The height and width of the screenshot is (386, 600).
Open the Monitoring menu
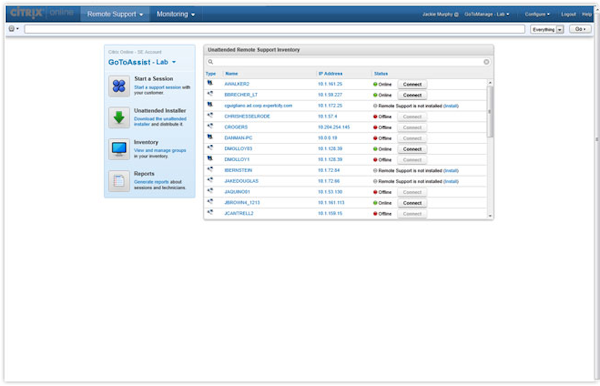coord(175,14)
